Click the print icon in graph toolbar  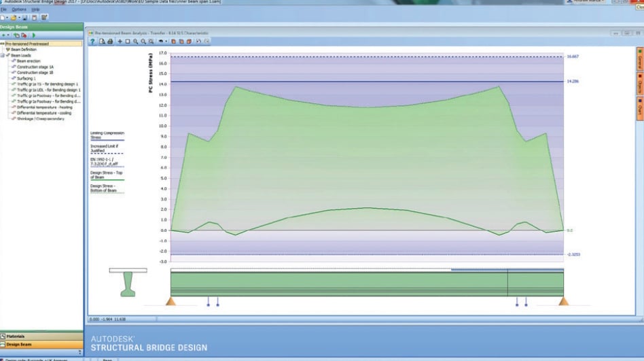click(109, 41)
